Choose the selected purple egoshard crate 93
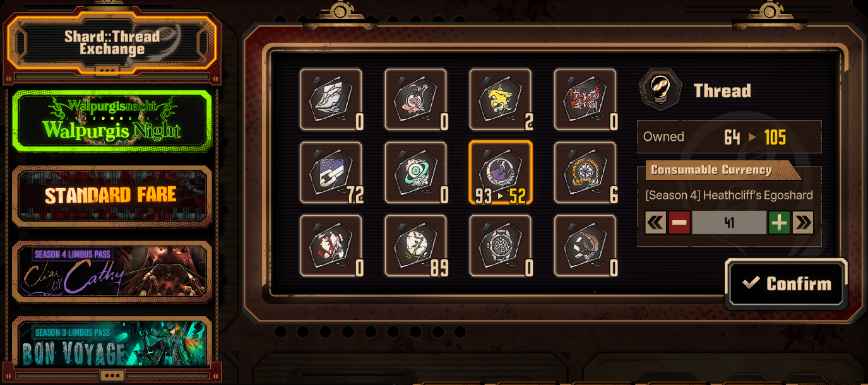This screenshot has width=868, height=385. pyautogui.click(x=500, y=172)
